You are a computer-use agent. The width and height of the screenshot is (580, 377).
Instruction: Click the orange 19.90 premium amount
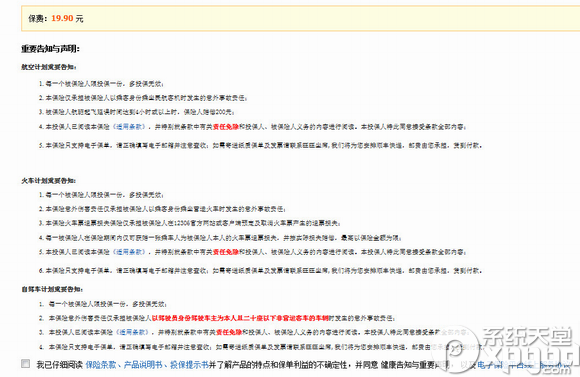point(62,18)
